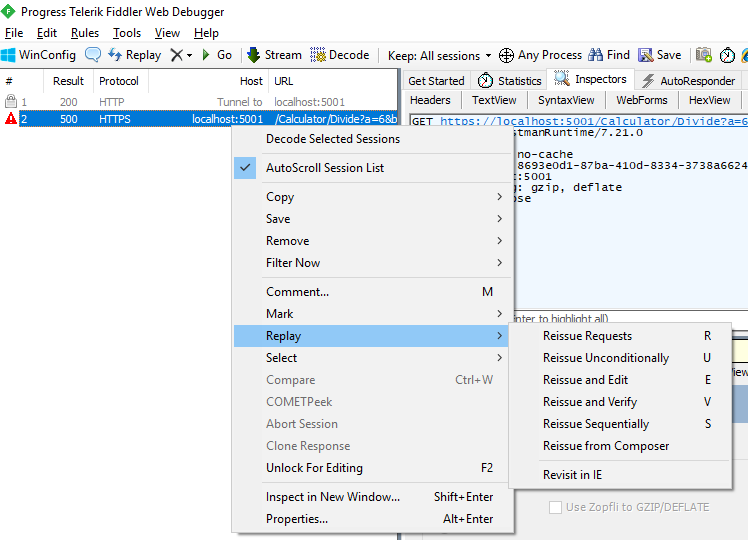Choose Reissue and Verify

pyautogui.click(x=620, y=402)
